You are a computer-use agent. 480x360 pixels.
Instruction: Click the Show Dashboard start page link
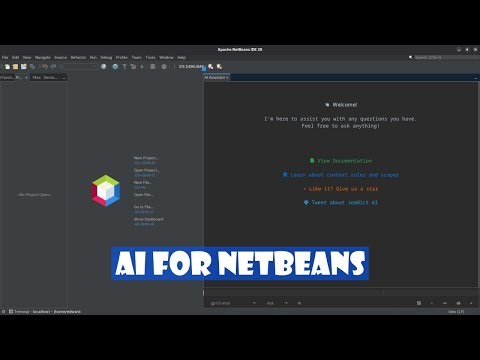(x=149, y=219)
